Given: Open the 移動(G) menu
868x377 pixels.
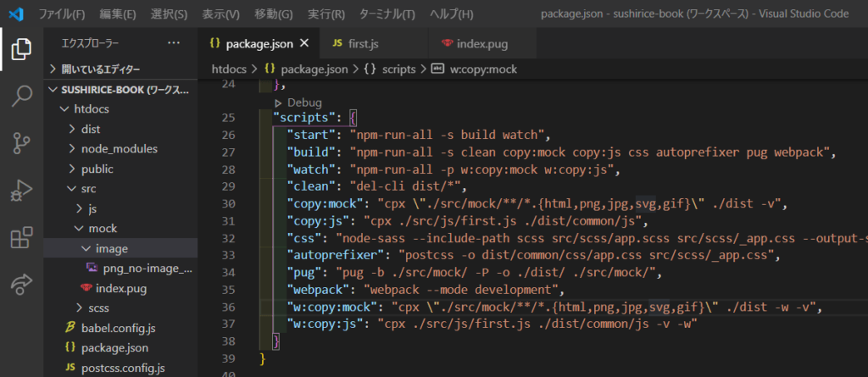Looking at the screenshot, I should (x=274, y=14).
